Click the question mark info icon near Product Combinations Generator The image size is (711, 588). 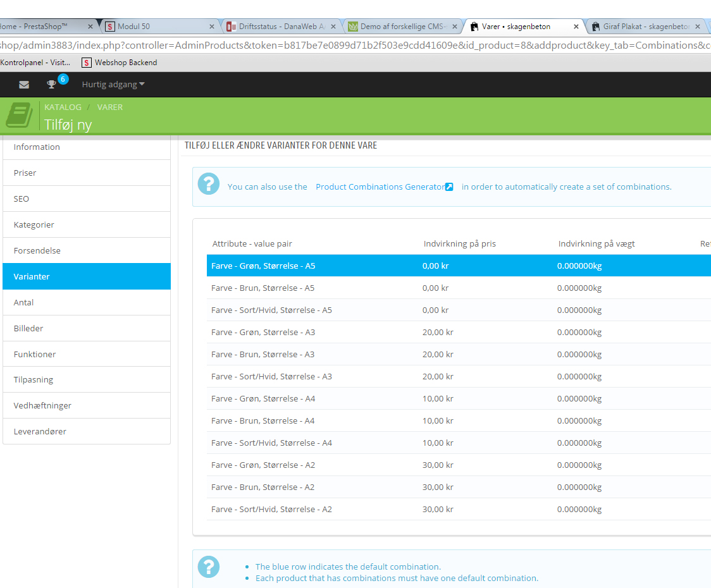click(209, 184)
